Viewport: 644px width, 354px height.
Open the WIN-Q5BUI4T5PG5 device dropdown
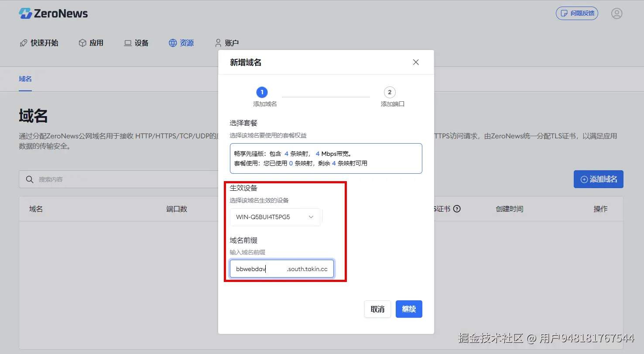[275, 217]
